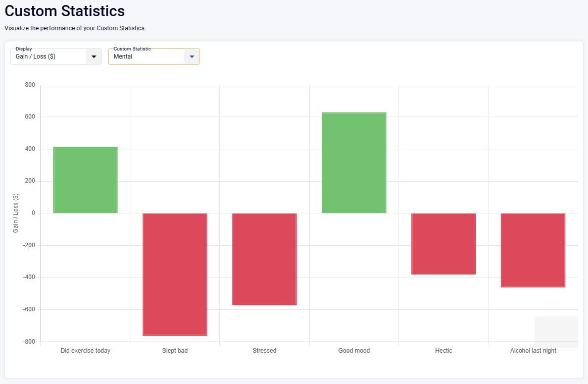The width and height of the screenshot is (588, 384).
Task: Click the Gain / Loss ($) display field
Action: coord(48,57)
